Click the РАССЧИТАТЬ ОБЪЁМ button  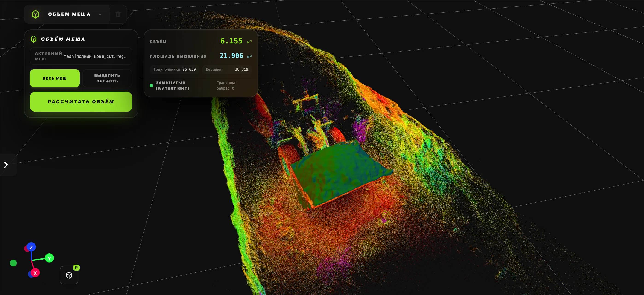click(81, 102)
